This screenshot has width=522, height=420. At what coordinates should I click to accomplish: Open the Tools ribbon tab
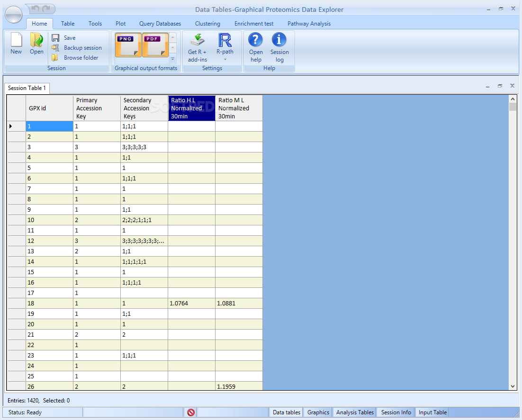tap(95, 24)
